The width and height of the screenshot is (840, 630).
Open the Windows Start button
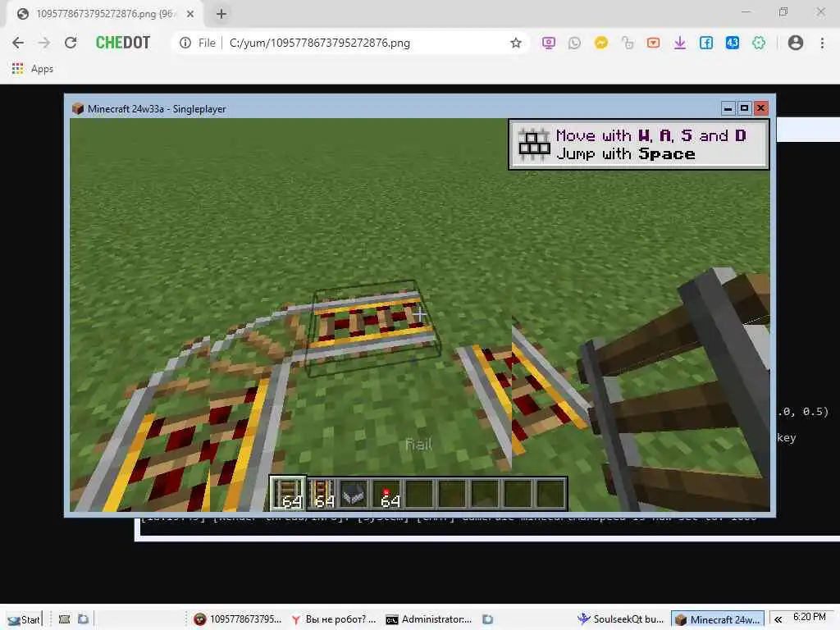click(x=24, y=619)
